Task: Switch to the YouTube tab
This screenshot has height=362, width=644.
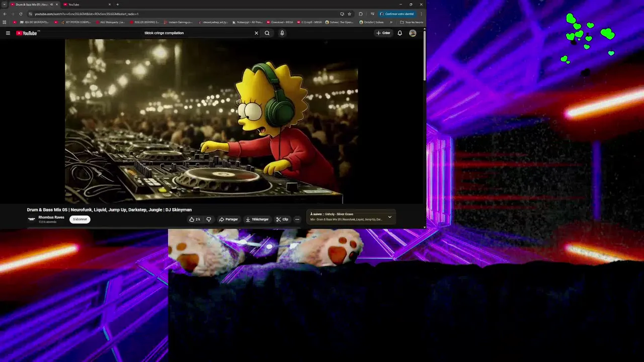Action: pyautogui.click(x=87, y=5)
